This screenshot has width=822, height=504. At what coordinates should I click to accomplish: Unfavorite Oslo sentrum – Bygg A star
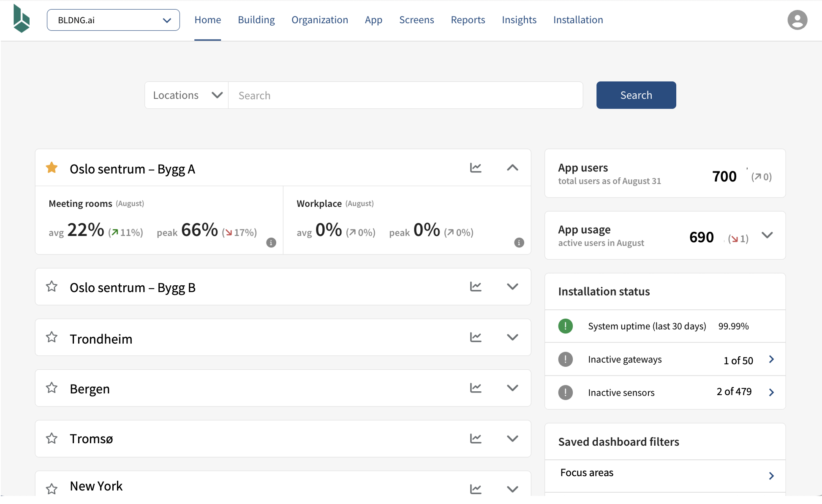(52, 168)
